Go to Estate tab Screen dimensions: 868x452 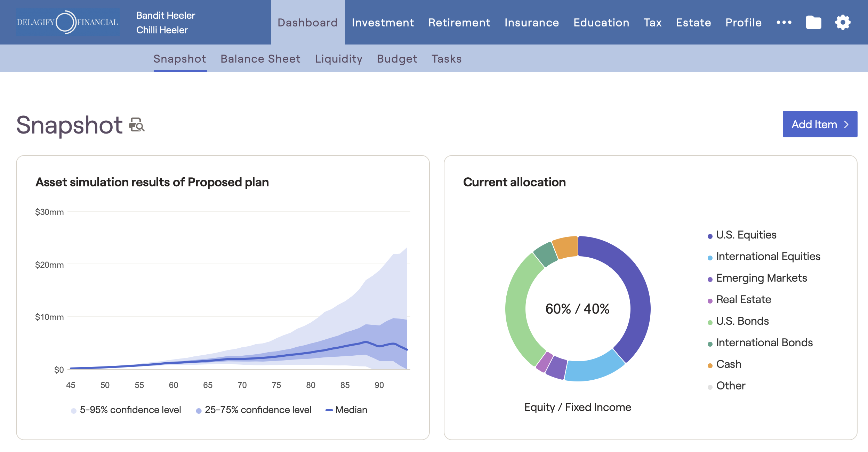click(693, 23)
